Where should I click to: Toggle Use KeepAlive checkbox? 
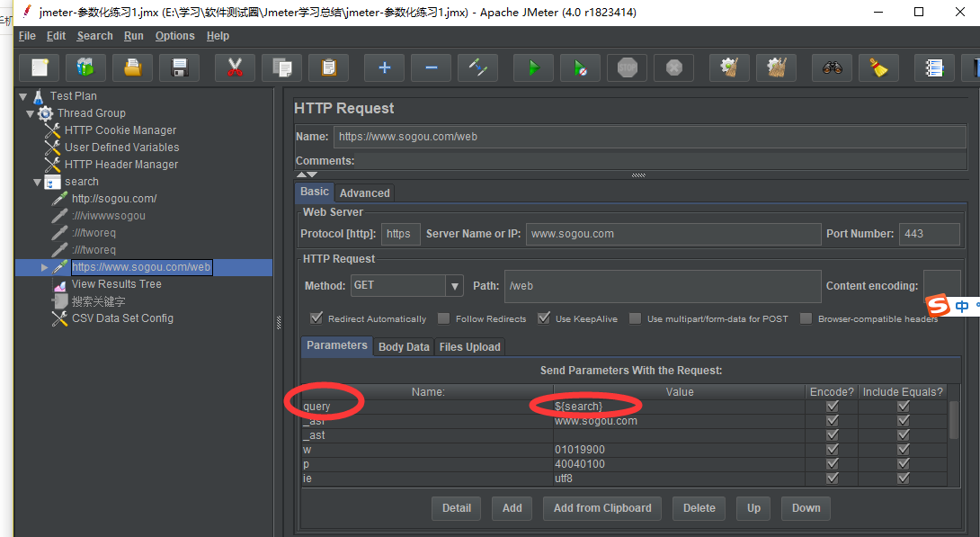tap(544, 318)
